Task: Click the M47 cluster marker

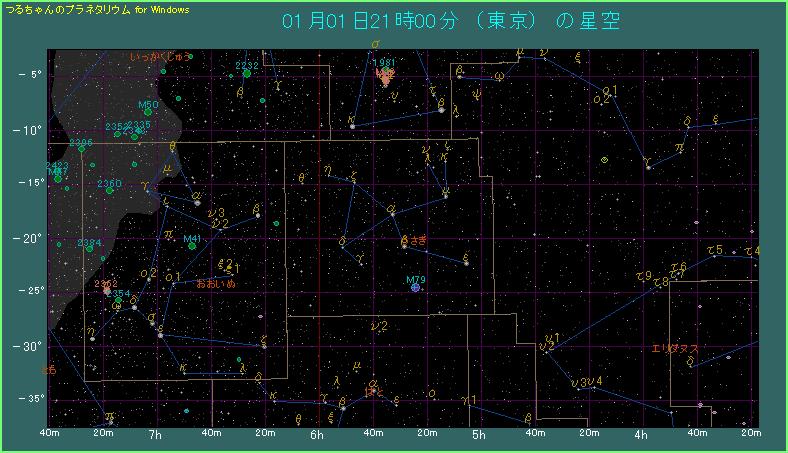Action: point(57,179)
